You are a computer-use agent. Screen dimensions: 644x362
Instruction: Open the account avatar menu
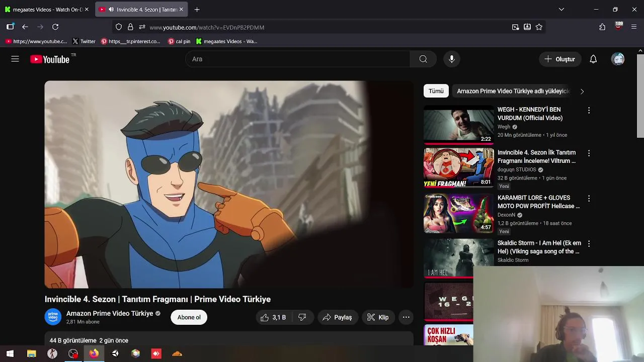618,59
